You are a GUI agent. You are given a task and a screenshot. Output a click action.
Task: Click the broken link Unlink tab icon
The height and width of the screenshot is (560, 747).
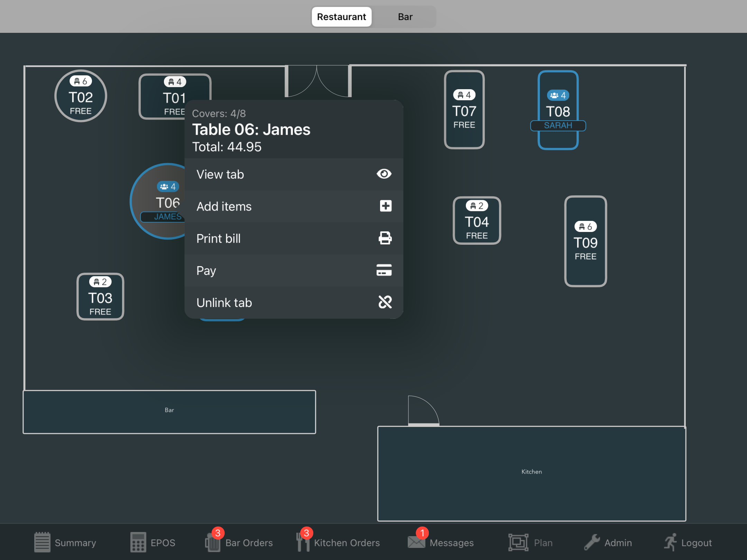385,302
